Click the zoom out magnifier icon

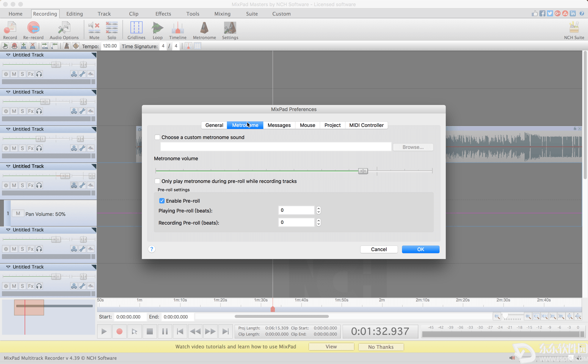coord(497,317)
